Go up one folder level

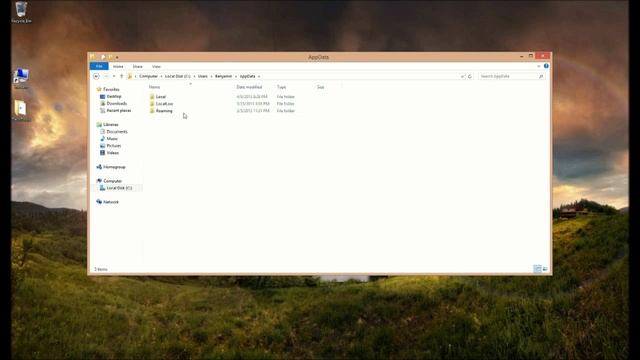click(121, 76)
